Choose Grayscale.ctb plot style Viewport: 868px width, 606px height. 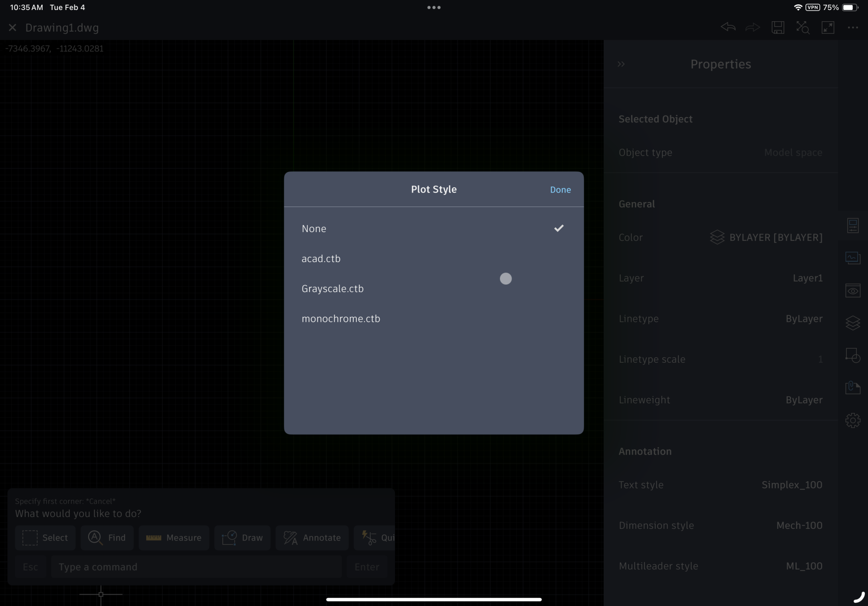coord(433,288)
